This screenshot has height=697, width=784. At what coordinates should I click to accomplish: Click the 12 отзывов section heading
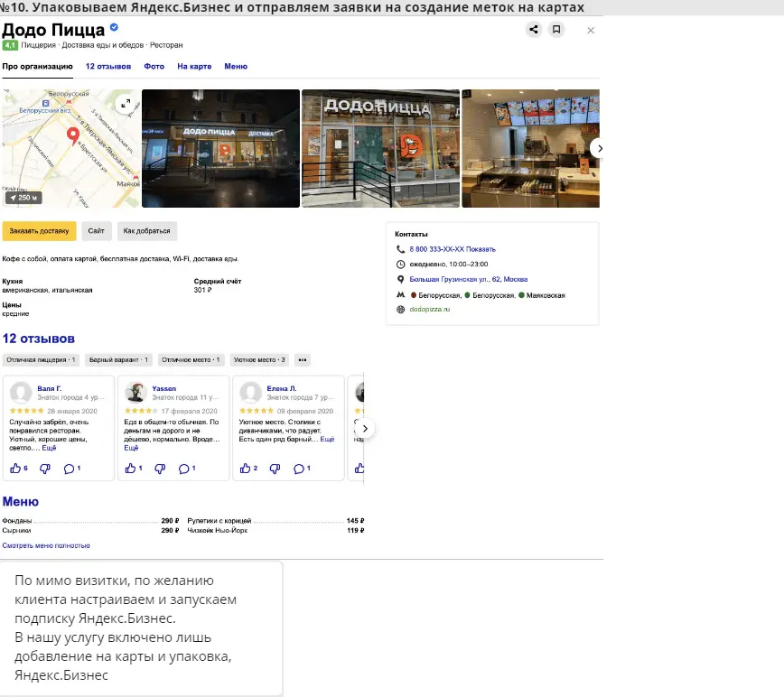39,339
